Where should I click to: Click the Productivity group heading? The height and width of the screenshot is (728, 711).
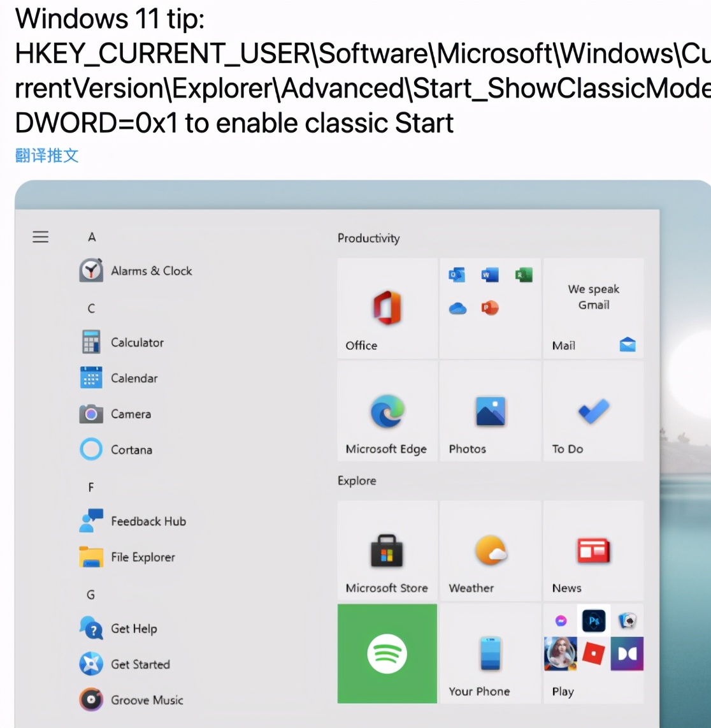368,238
